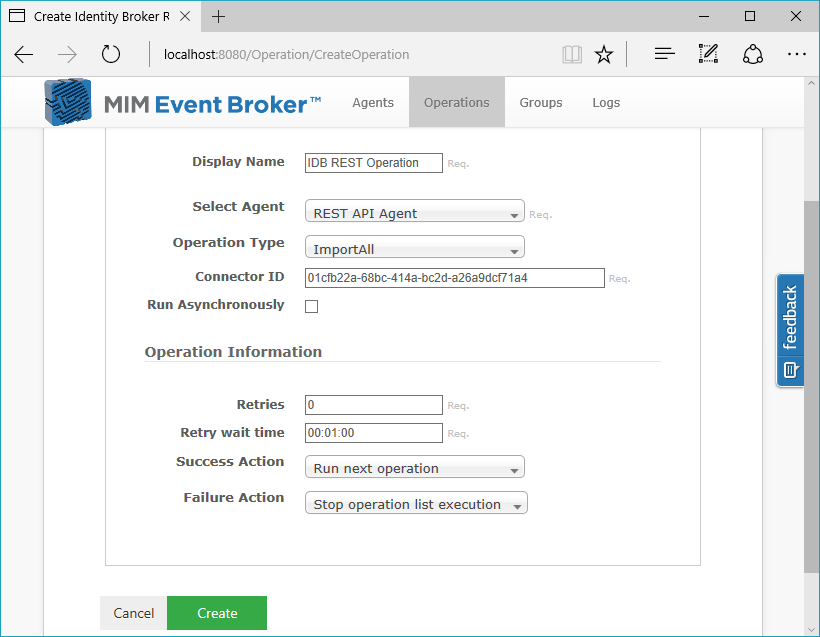Open the Share icon
This screenshot has height=637, width=820.
[x=753, y=54]
